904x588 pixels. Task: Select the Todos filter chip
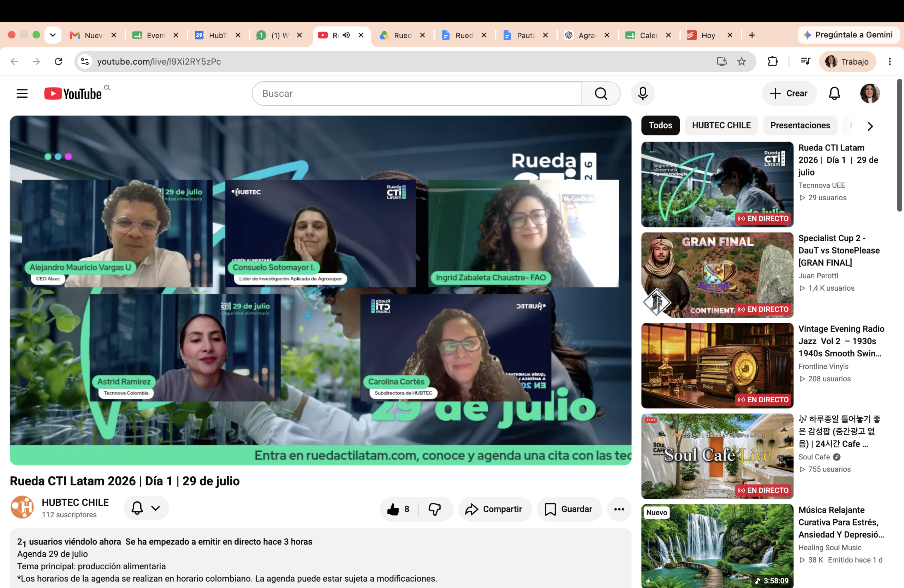point(660,125)
